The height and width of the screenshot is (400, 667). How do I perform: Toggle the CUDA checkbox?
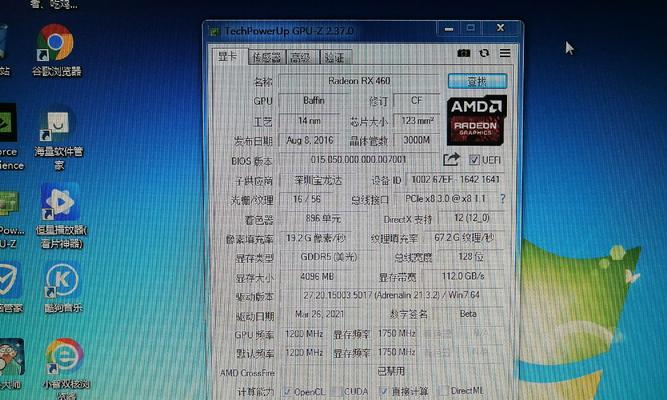336,391
